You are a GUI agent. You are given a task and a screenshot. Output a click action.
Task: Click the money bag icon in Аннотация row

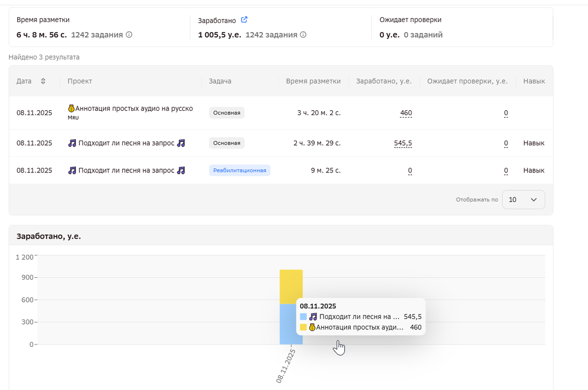pyautogui.click(x=71, y=108)
